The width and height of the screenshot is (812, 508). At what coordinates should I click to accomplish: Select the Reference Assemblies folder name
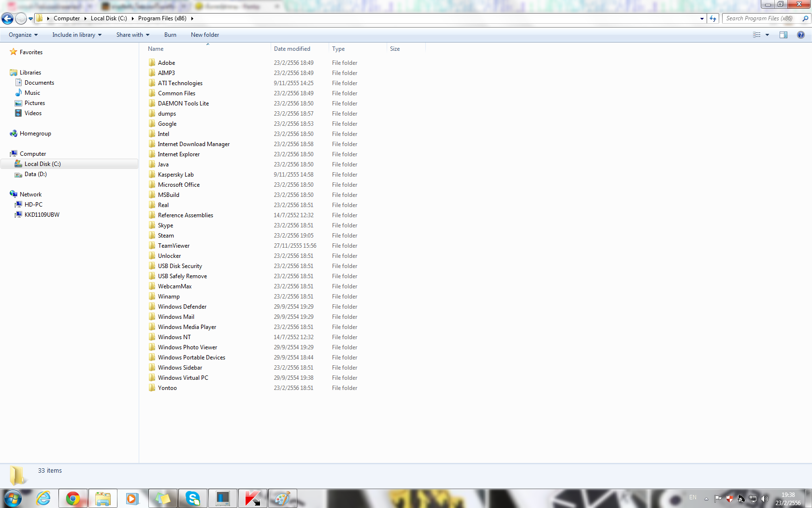[x=186, y=215]
